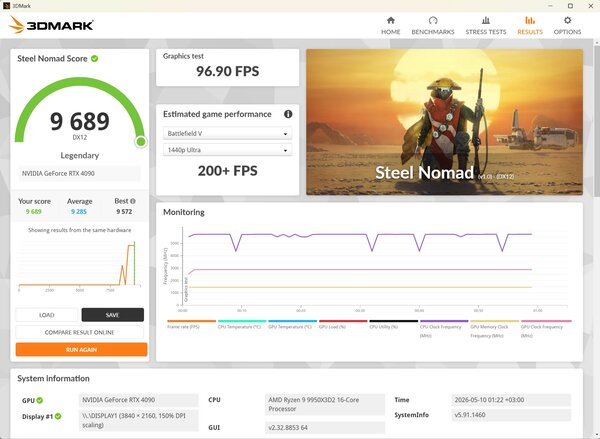
Task: Click the System information heading
Action: [53, 379]
